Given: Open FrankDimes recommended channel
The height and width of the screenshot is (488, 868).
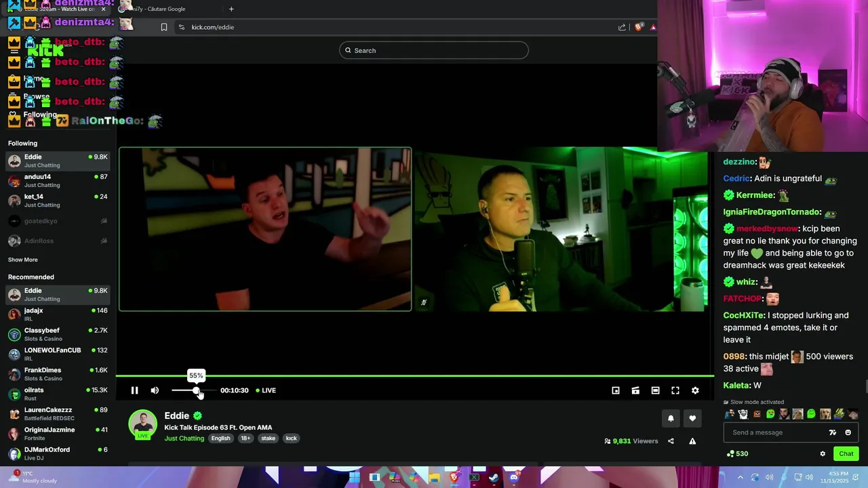Looking at the screenshot, I should click(x=58, y=374).
